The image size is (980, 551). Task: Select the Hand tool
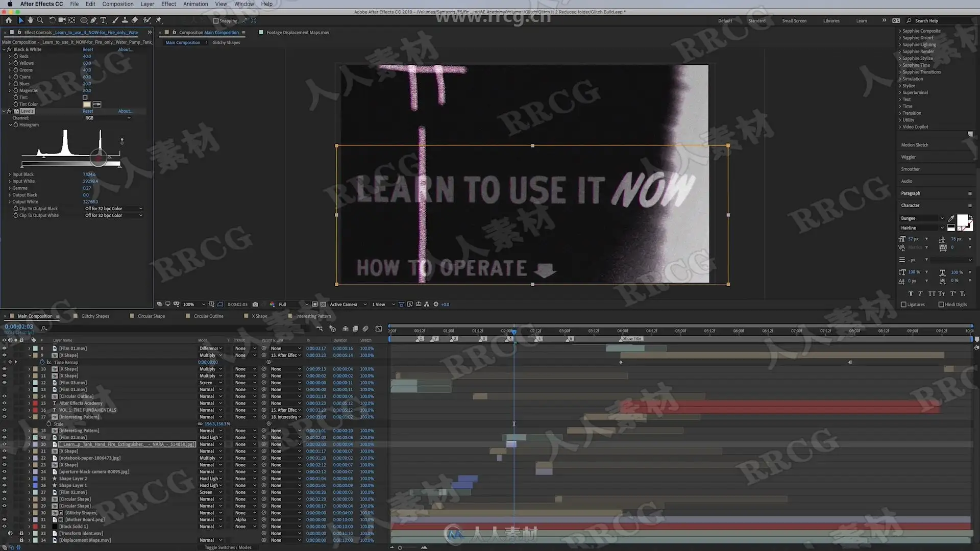(x=30, y=20)
